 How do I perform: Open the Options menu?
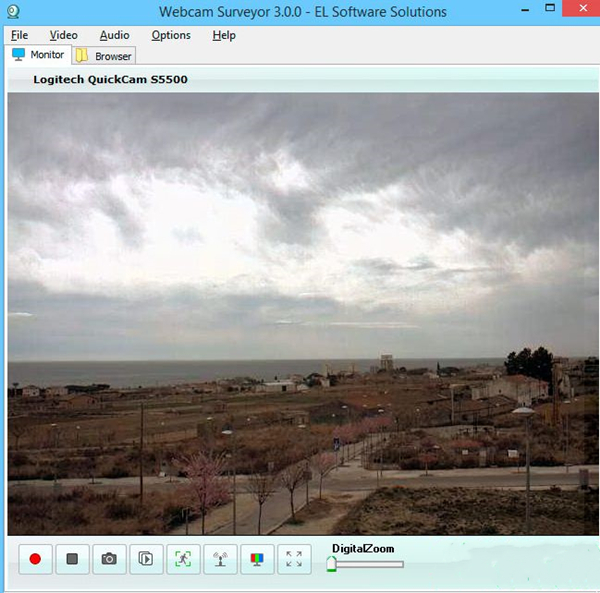coord(171,35)
